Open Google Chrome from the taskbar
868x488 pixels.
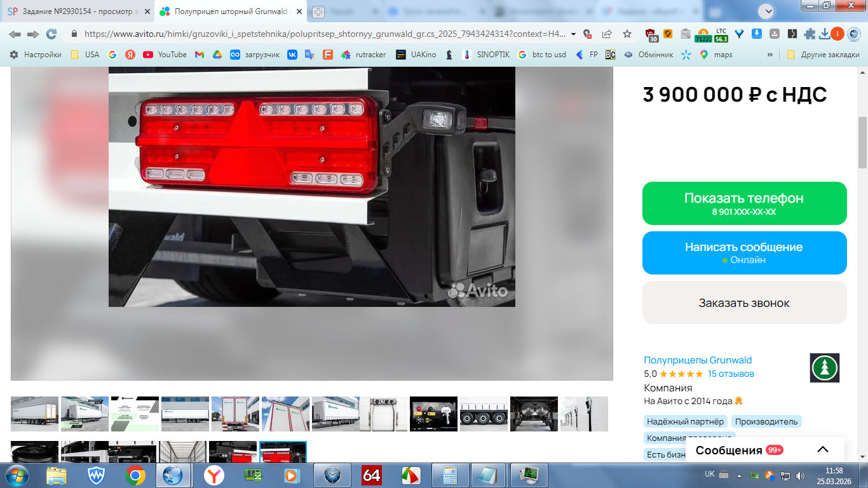[135, 475]
